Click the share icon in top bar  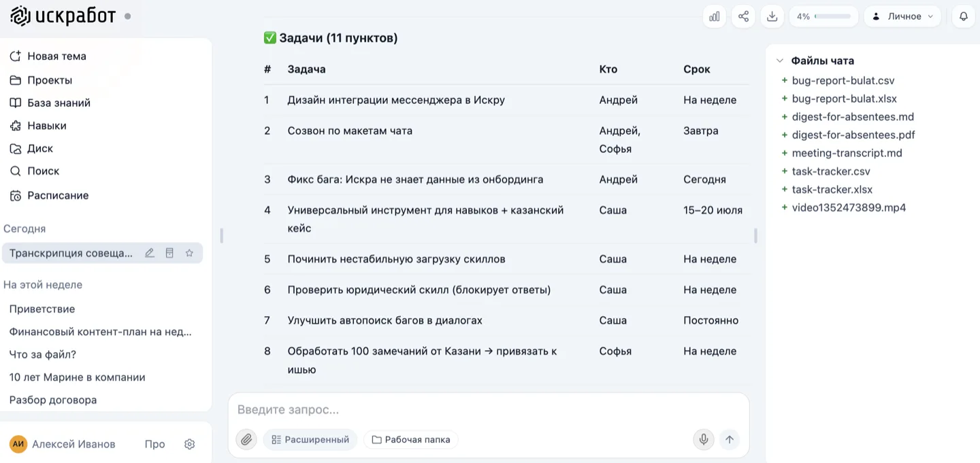click(x=743, y=16)
